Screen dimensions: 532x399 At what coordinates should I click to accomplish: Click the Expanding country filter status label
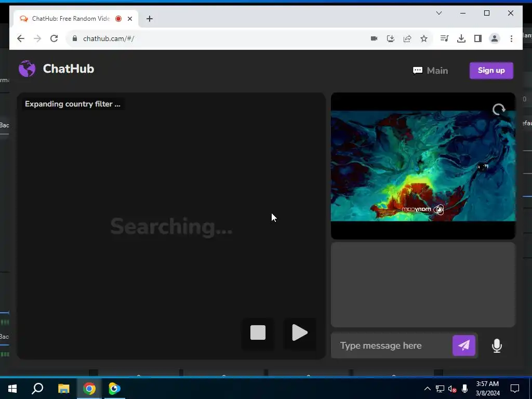coord(73,104)
